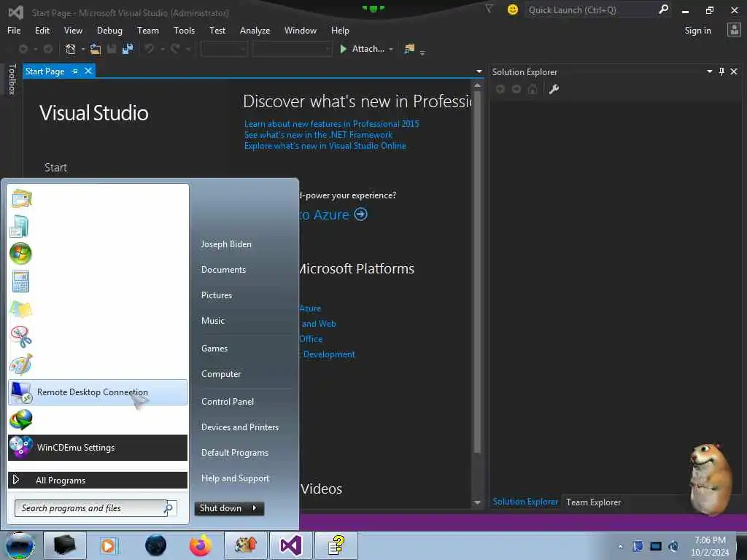This screenshot has height=560, width=747.
Task: Click the find in files toolbar icon
Action: [x=409, y=49]
